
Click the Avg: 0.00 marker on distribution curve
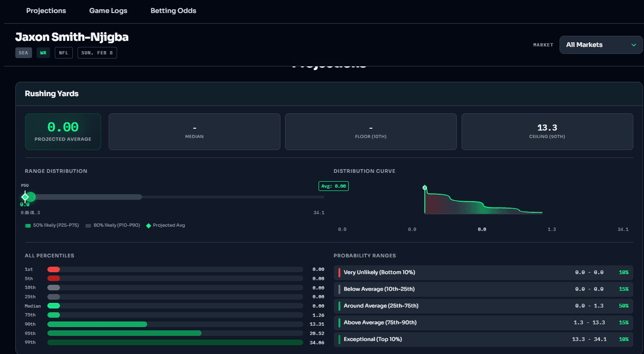point(333,186)
